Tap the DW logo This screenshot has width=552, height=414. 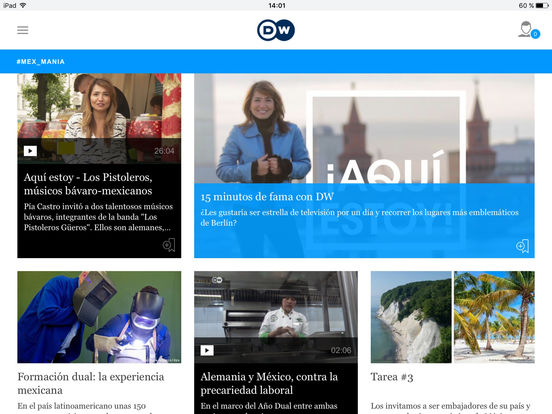276,30
